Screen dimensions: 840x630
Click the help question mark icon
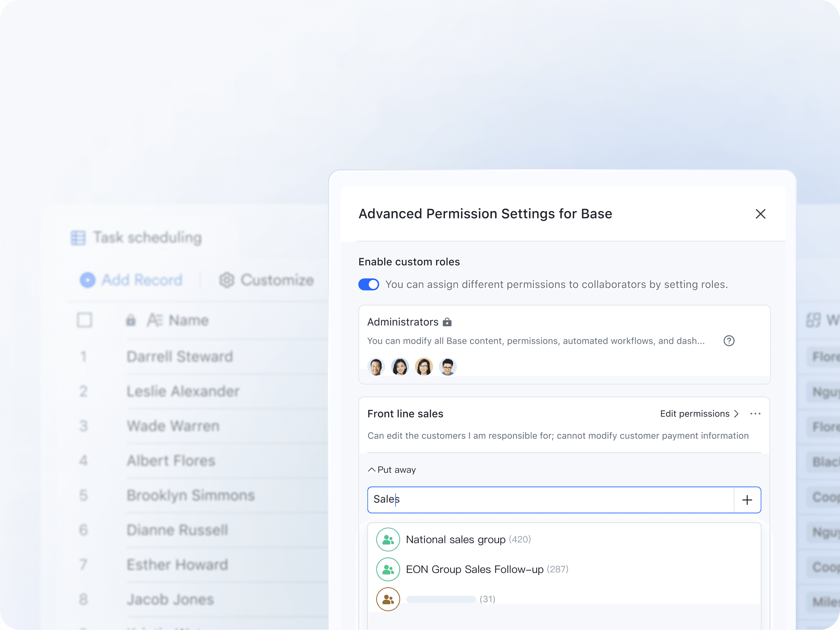[729, 341]
